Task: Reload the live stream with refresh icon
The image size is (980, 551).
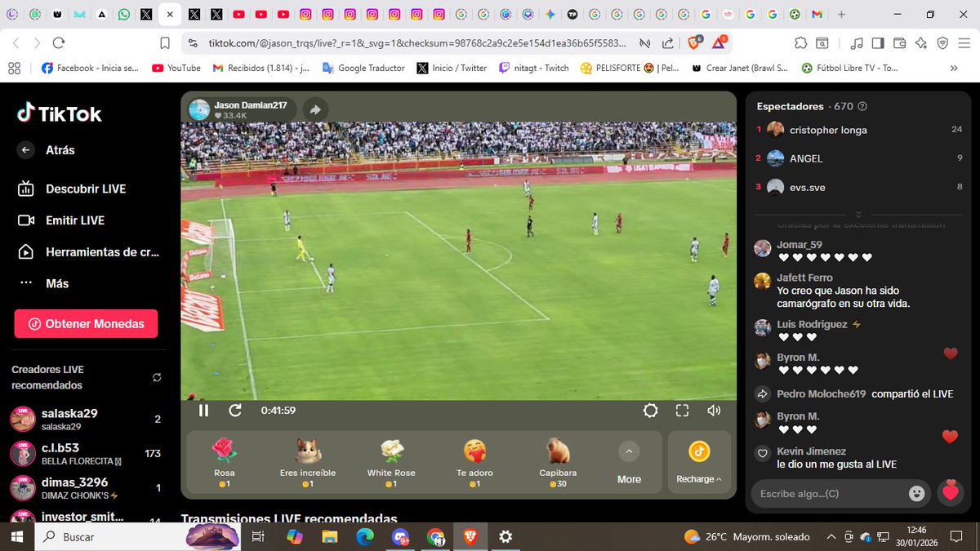Action: (x=235, y=411)
